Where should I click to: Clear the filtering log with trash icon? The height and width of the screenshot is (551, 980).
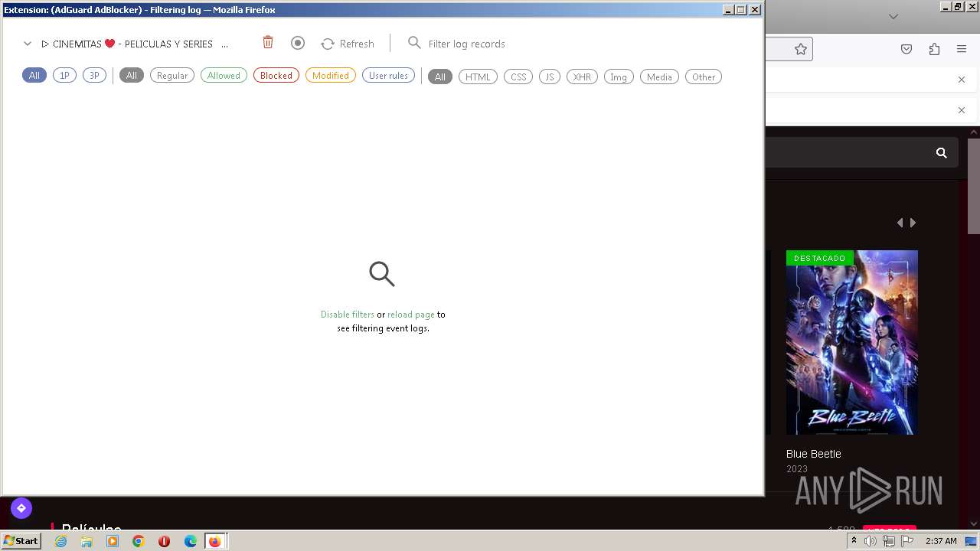[268, 43]
